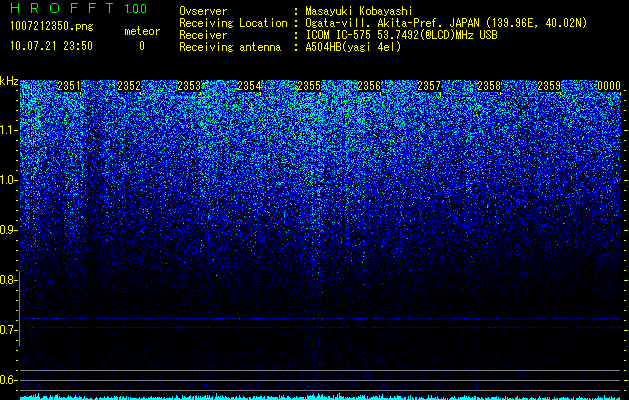Screen dimensions: 629x400
Task: Click the 2359 time marker
Action: pyautogui.click(x=549, y=86)
